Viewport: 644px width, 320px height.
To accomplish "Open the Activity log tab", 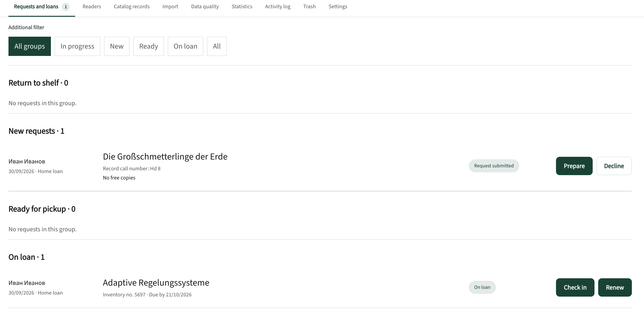I will click(278, 7).
